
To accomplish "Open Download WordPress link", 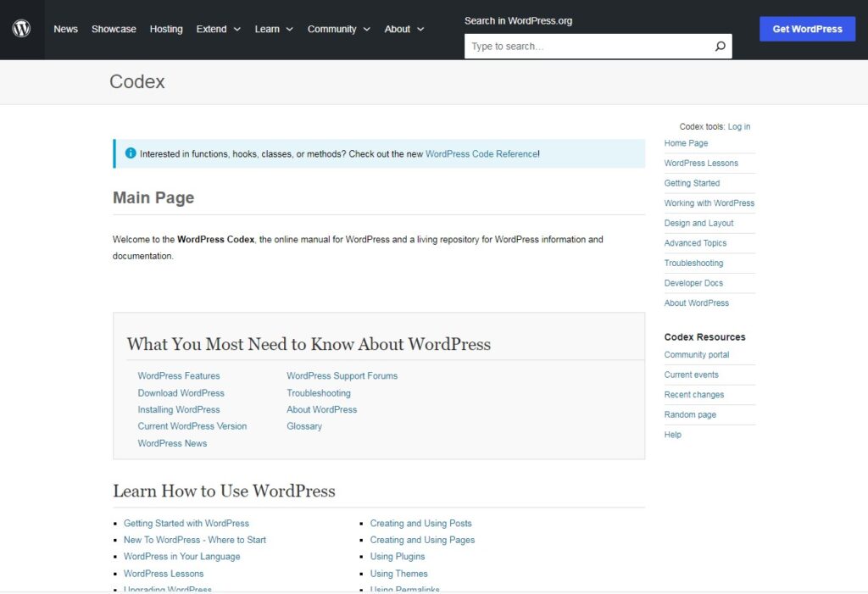I will click(x=181, y=392).
